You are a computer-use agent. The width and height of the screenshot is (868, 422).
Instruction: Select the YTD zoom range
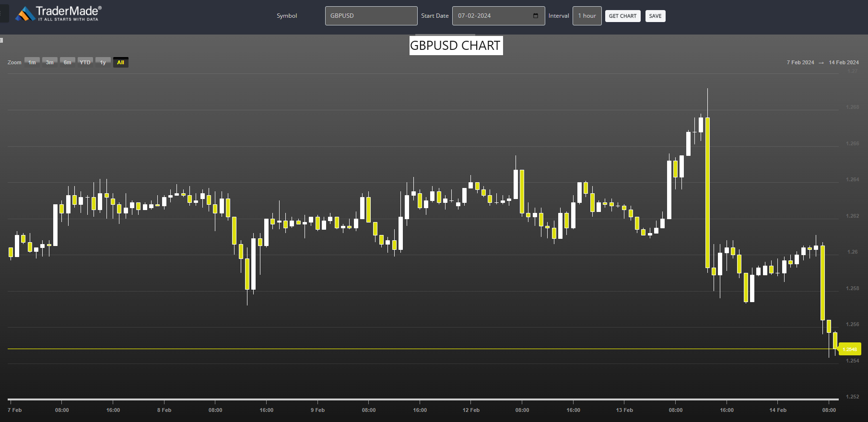pyautogui.click(x=85, y=62)
